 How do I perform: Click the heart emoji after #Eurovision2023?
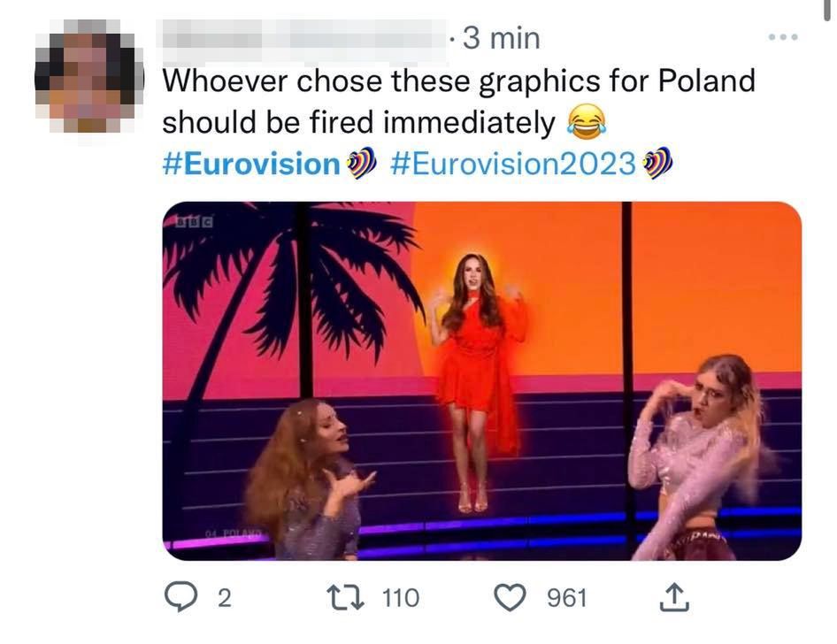[x=660, y=163]
